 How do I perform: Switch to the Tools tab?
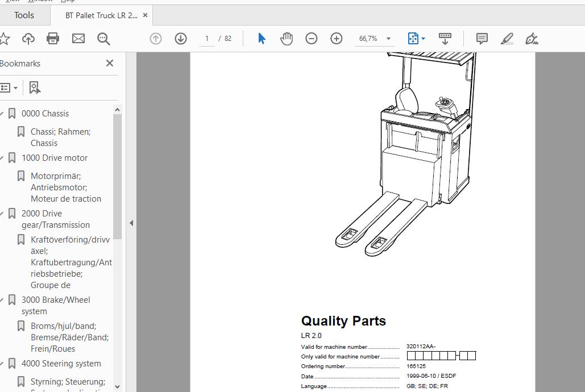(x=24, y=15)
